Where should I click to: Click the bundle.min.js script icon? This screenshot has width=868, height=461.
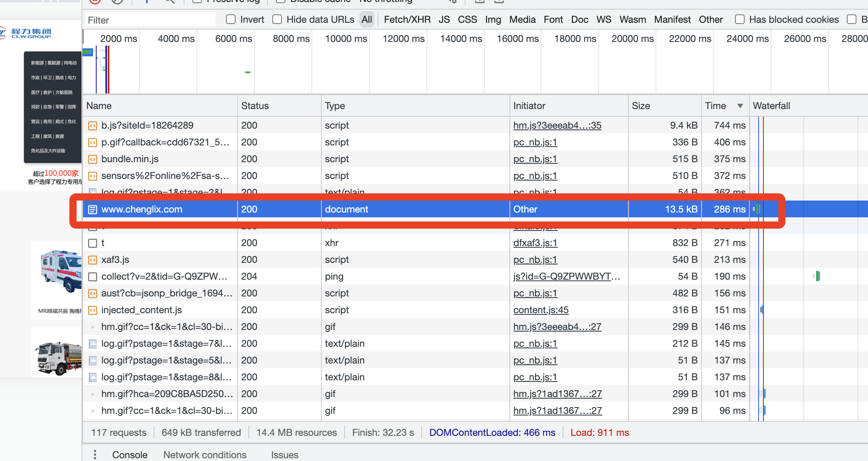tap(92, 159)
